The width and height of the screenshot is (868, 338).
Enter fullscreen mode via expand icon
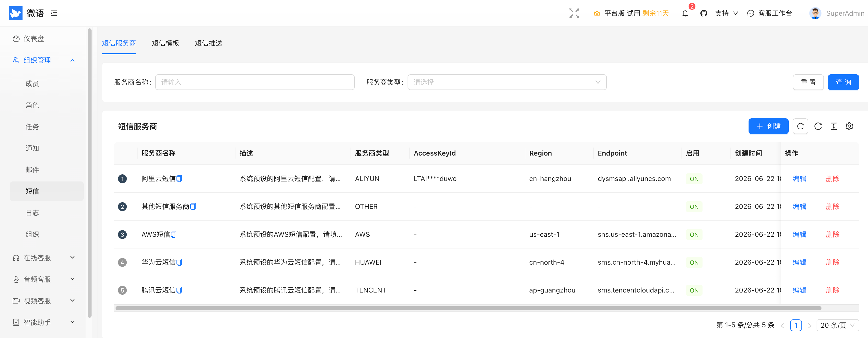click(574, 13)
